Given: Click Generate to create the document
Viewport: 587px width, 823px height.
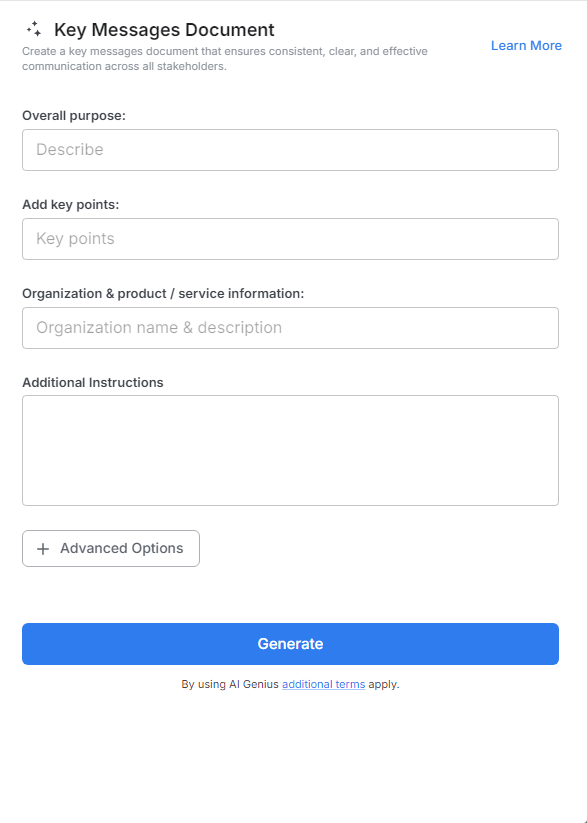Looking at the screenshot, I should [x=290, y=643].
